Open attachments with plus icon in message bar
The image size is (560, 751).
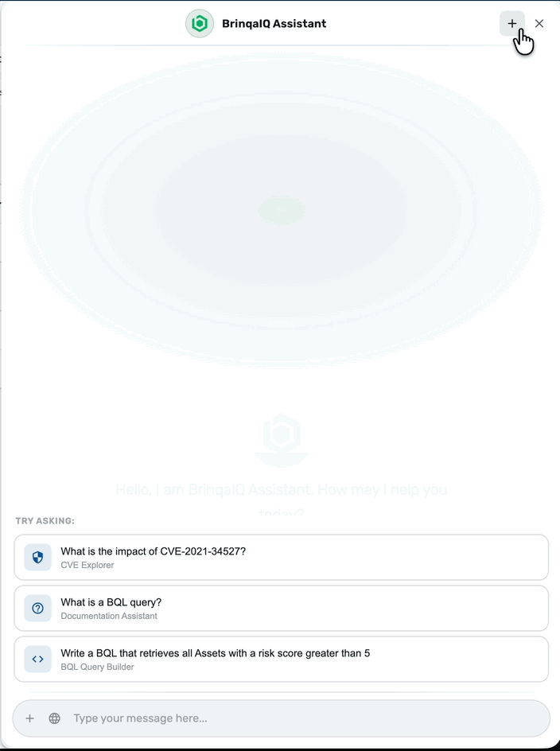click(29, 718)
